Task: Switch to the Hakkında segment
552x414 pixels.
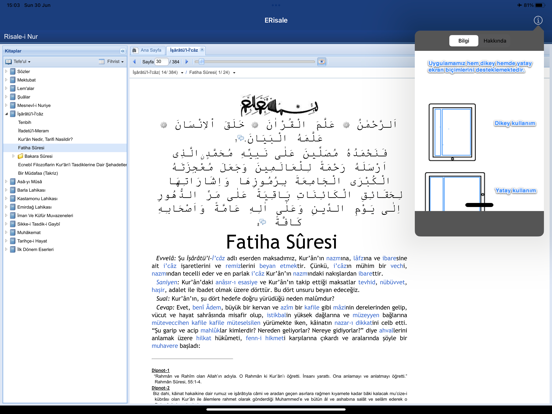Action: 494,41
